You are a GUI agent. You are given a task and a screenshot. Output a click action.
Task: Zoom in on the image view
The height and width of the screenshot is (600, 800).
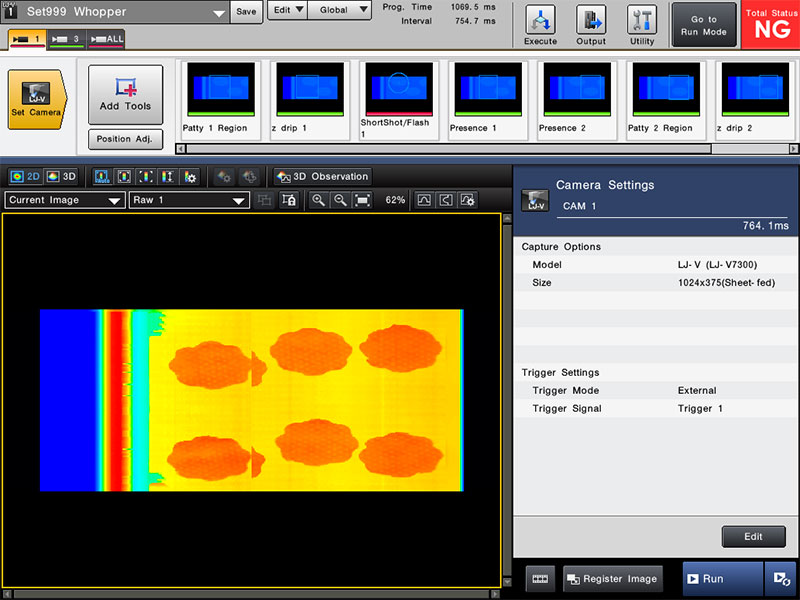tap(318, 200)
